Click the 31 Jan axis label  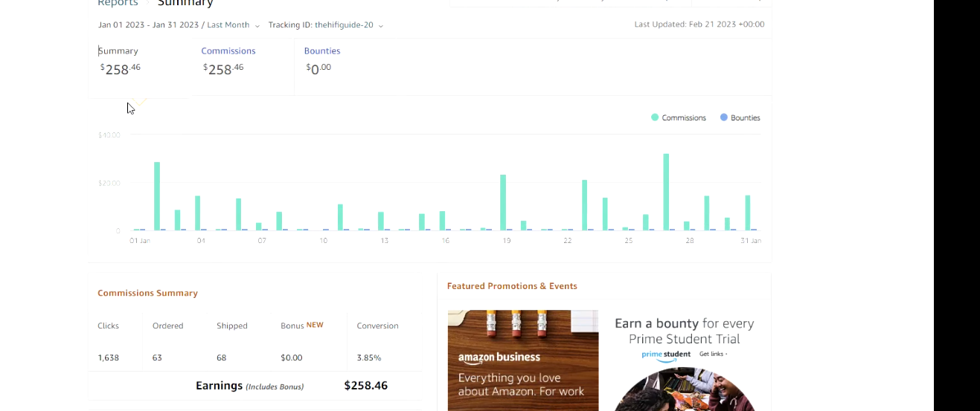[751, 241]
